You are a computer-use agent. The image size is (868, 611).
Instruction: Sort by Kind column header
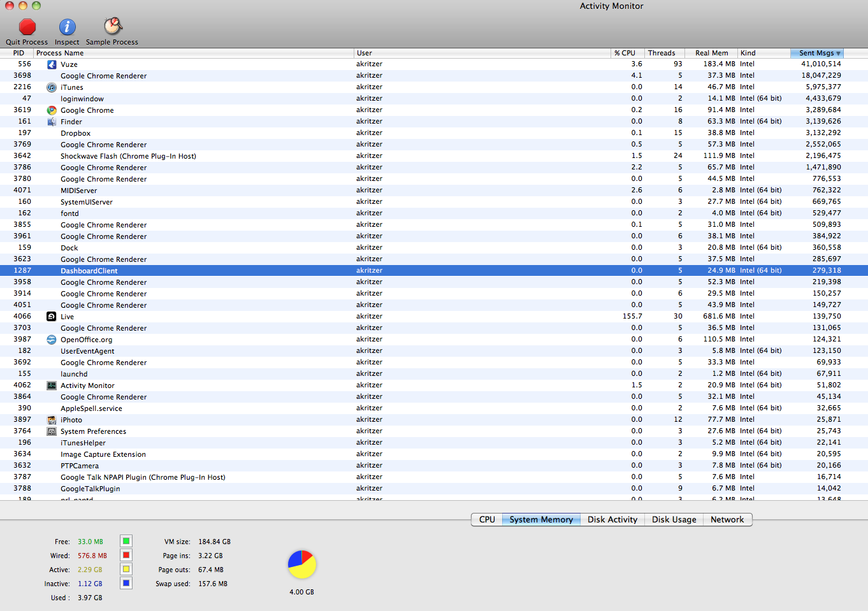tap(764, 53)
